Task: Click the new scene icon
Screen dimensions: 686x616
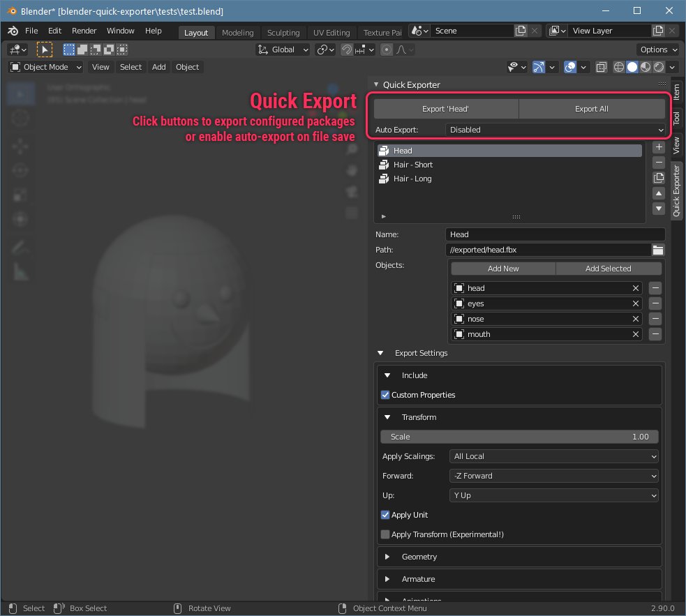Action: point(521,31)
